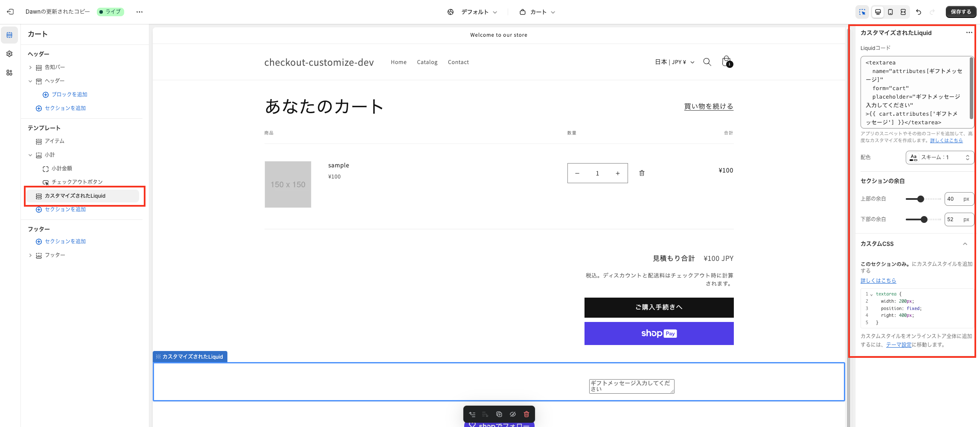Click 詳しくはこちら under Liquid code

(946, 140)
